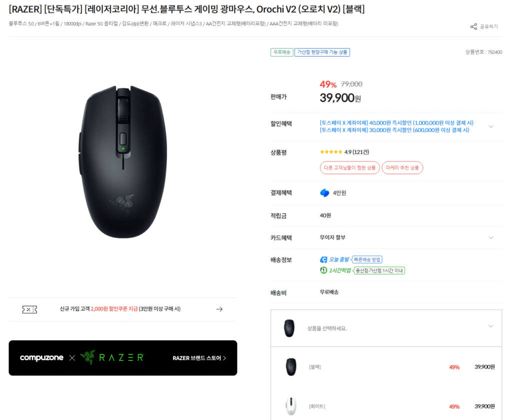Click the 오늘 출발 fast-delivery icon

click(x=323, y=259)
